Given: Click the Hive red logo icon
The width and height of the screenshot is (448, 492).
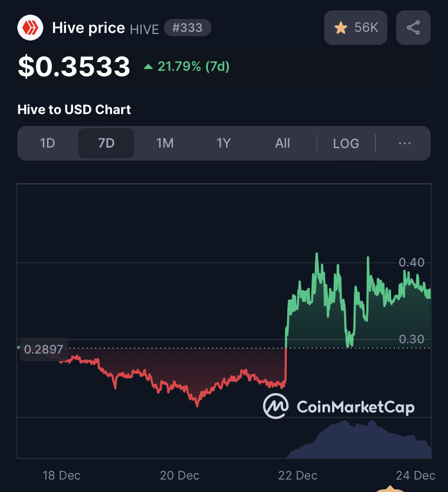Looking at the screenshot, I should tap(30, 28).
